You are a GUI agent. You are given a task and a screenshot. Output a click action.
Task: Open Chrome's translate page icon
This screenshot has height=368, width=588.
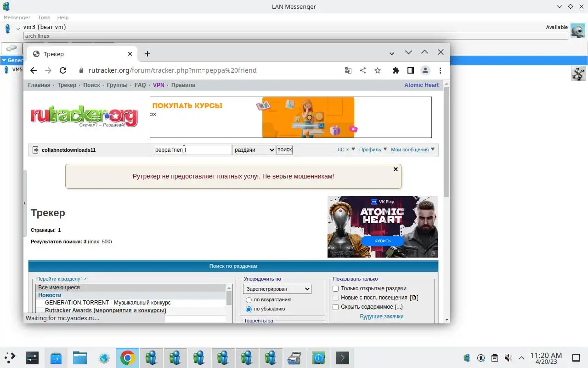pyautogui.click(x=348, y=70)
